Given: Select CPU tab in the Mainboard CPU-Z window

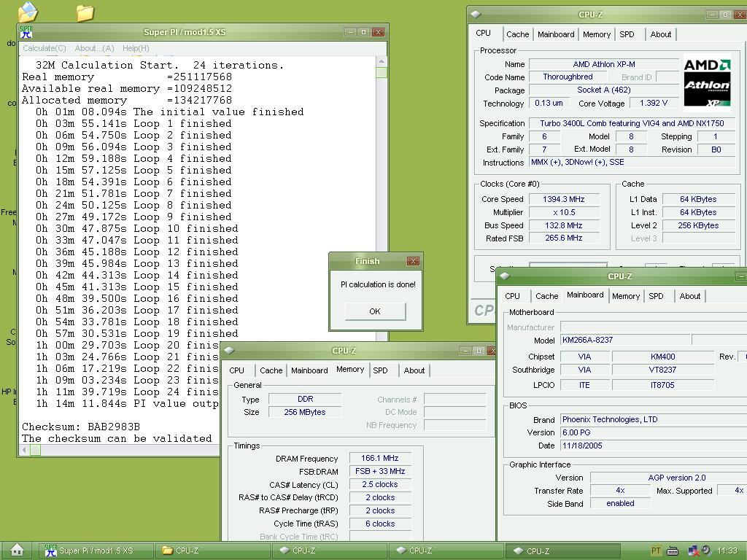Looking at the screenshot, I should (512, 296).
